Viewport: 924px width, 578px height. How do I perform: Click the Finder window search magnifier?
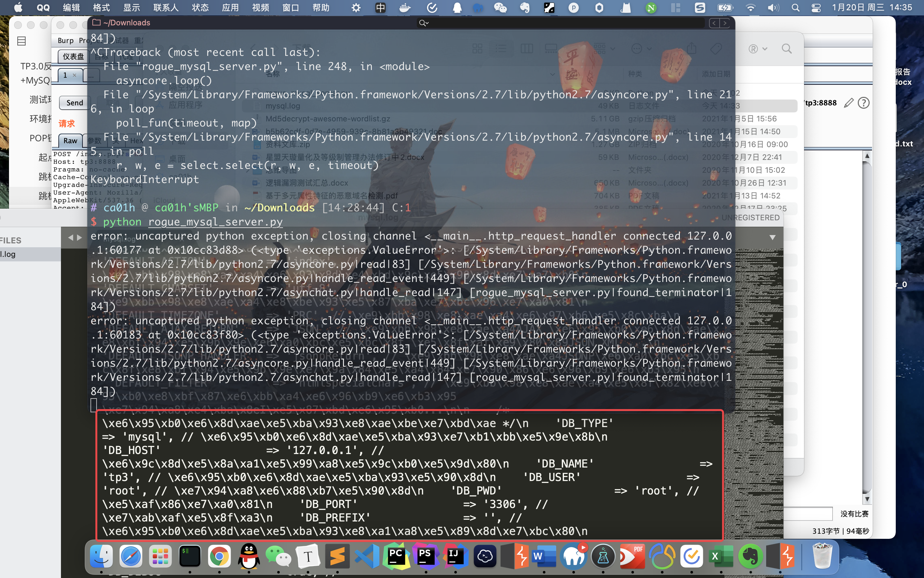tap(787, 48)
